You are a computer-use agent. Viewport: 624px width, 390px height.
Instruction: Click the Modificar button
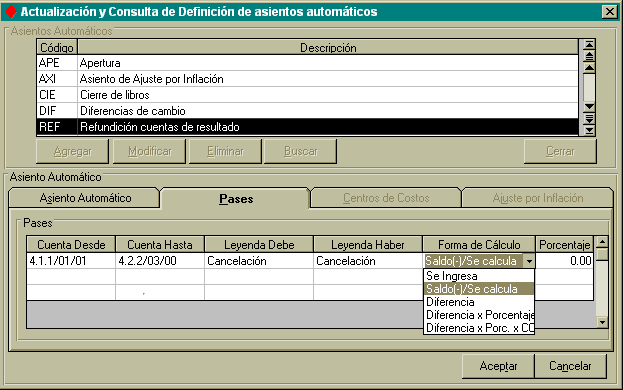(x=149, y=151)
